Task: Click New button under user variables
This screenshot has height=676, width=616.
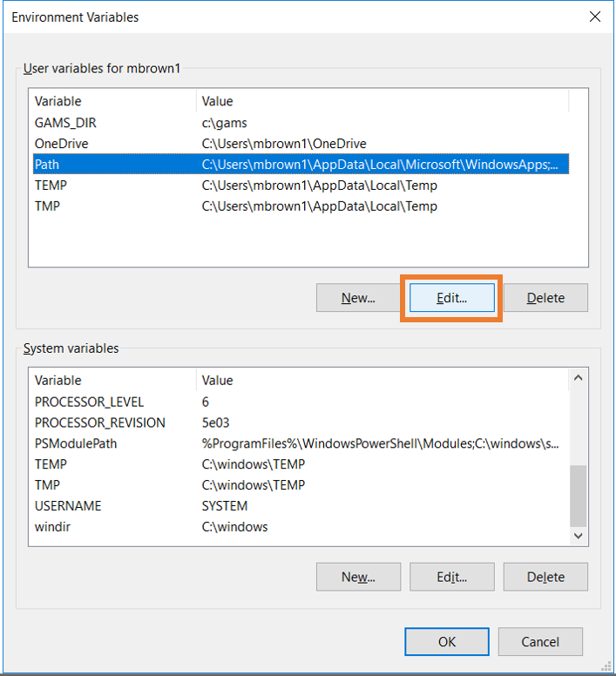Action: tap(358, 298)
